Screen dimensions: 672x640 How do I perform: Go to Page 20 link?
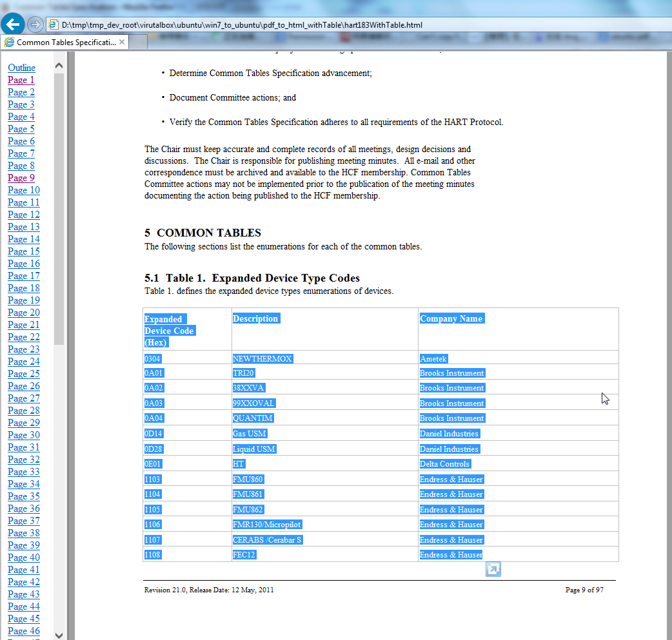click(x=24, y=313)
